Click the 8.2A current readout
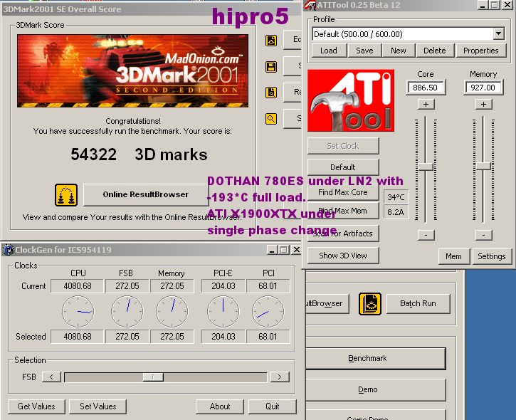516x420 pixels. coord(396,212)
